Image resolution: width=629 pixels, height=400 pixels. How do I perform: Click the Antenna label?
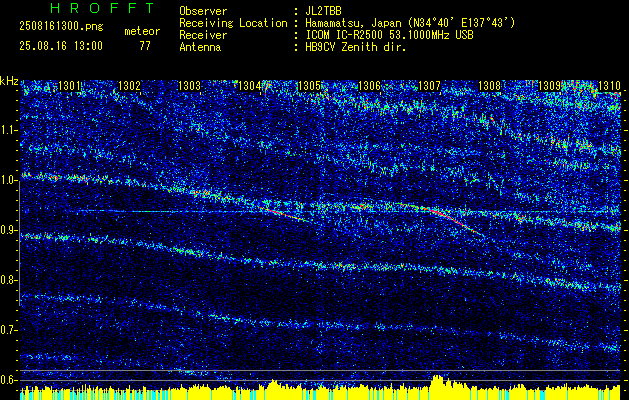tap(200, 47)
